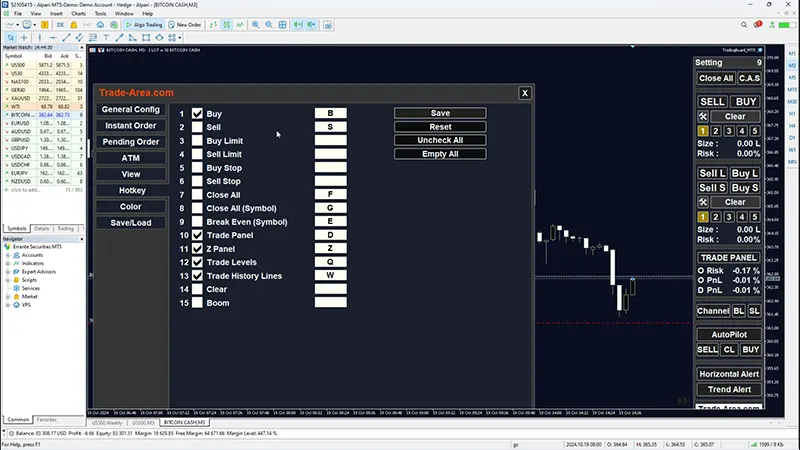Select the crosshair cursor tool
Screen dimensions: 800x450
24,38
